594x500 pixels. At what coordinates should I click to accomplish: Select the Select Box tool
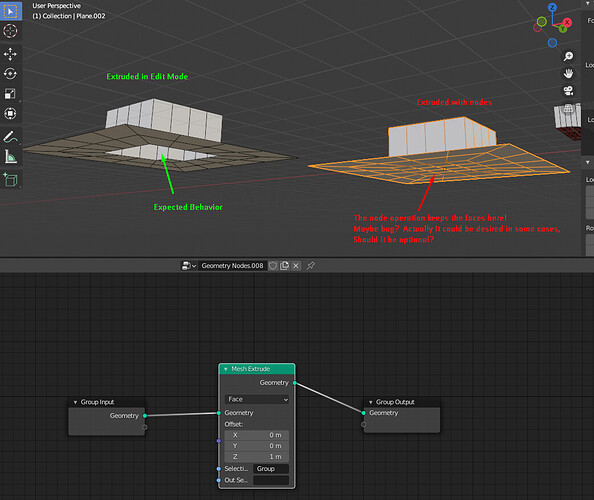11,11
